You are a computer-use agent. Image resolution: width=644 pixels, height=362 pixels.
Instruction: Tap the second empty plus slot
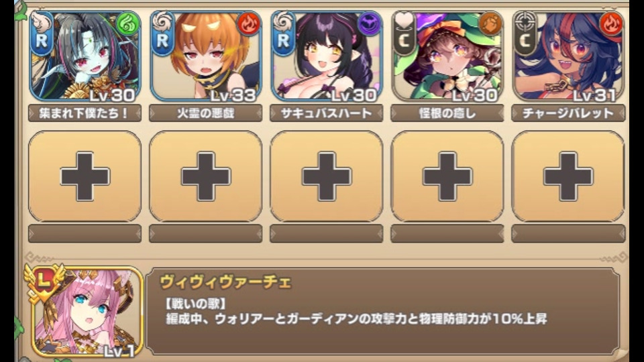pos(206,176)
